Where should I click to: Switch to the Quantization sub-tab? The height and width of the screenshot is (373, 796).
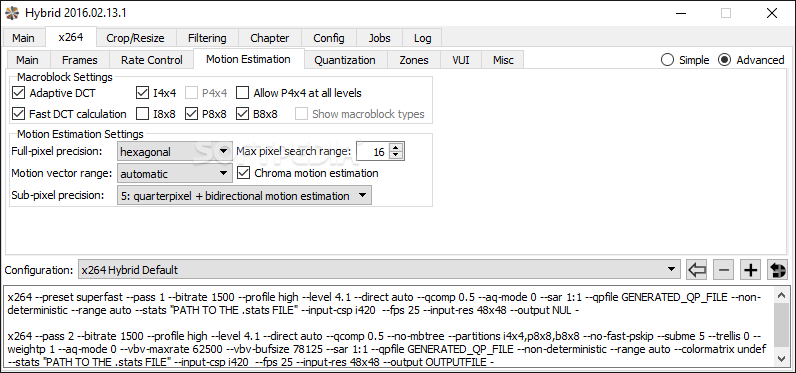tap(345, 60)
